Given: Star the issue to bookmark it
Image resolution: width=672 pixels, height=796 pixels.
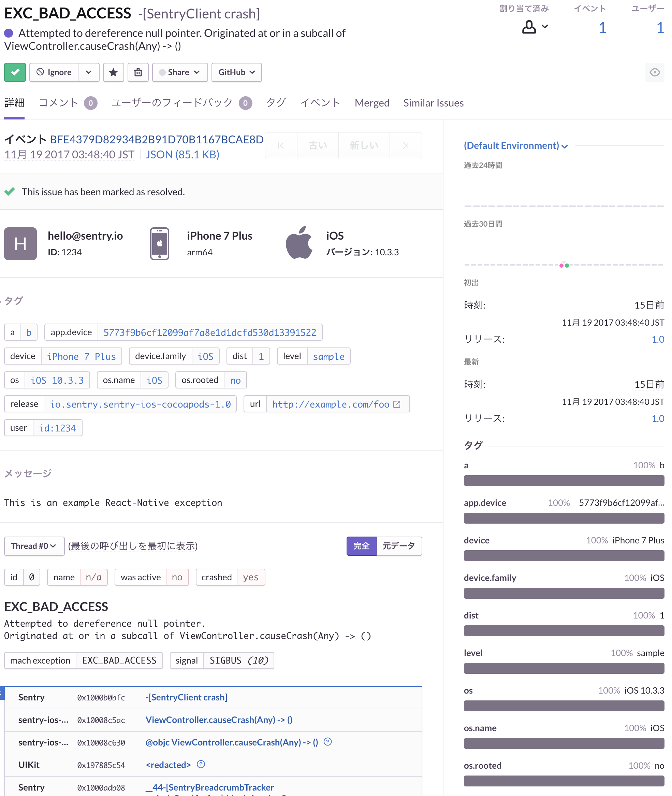Looking at the screenshot, I should click(x=114, y=72).
